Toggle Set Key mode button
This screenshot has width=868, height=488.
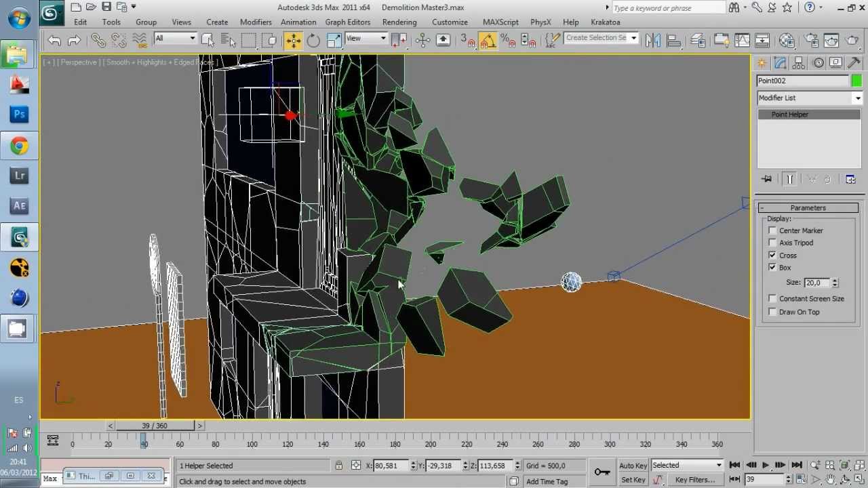pyautogui.click(x=633, y=480)
